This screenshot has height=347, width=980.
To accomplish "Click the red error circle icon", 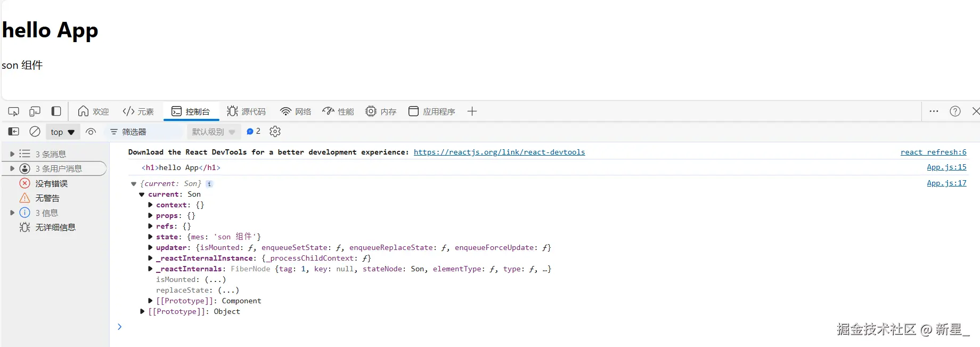I will point(24,183).
